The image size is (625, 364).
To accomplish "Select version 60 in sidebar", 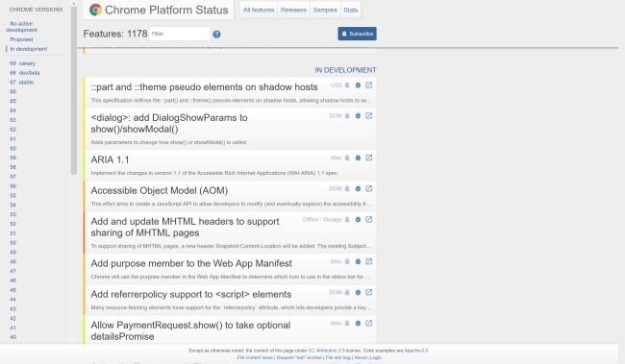I will (x=12, y=148).
